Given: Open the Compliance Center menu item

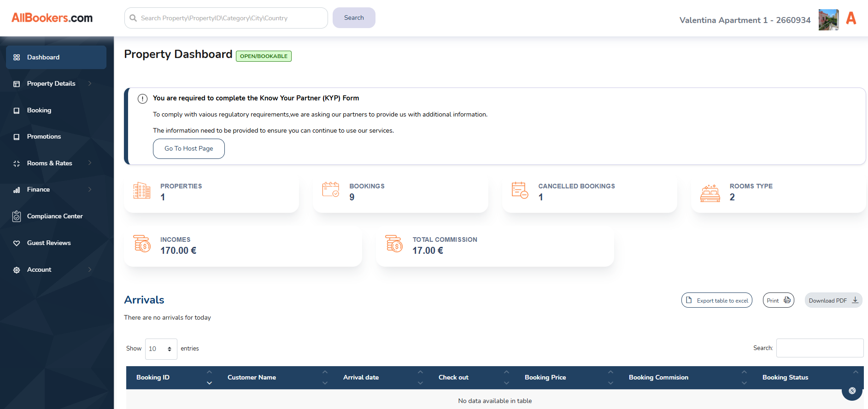Looking at the screenshot, I should [56, 216].
